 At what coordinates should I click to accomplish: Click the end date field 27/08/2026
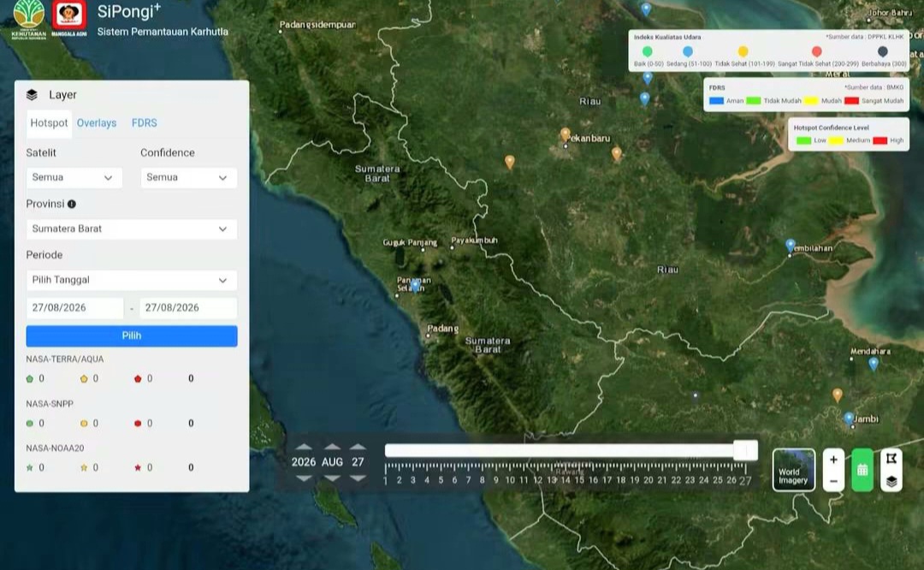188,308
